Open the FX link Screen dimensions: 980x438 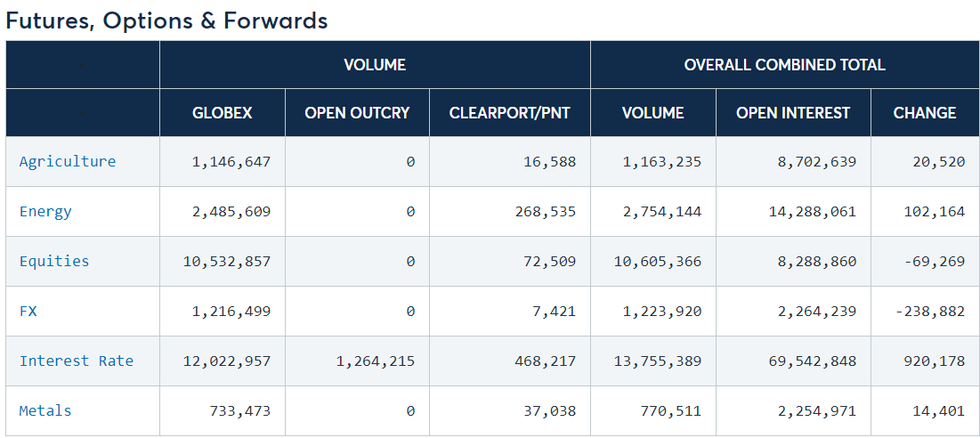[28, 312]
